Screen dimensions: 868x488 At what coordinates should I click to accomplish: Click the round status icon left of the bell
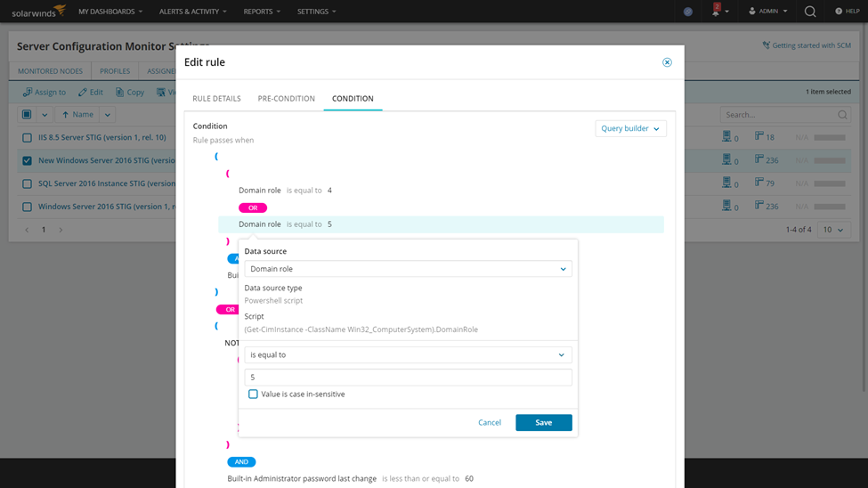pyautogui.click(x=688, y=11)
